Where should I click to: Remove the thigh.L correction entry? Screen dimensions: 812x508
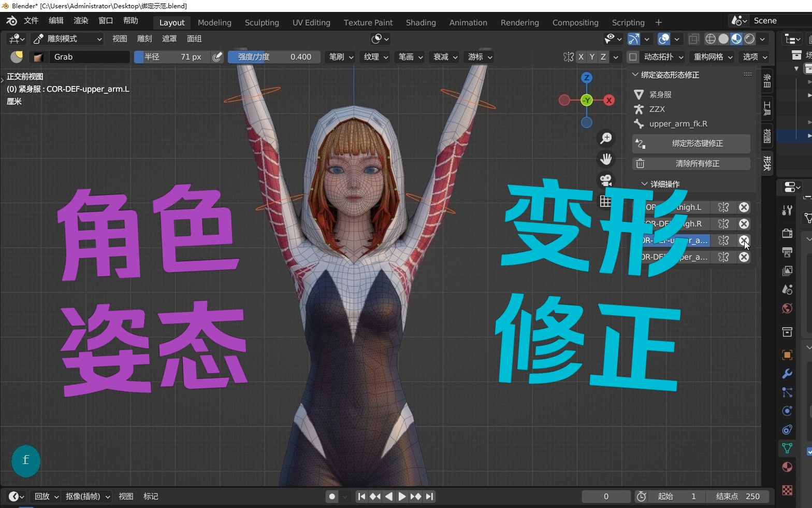tap(744, 207)
